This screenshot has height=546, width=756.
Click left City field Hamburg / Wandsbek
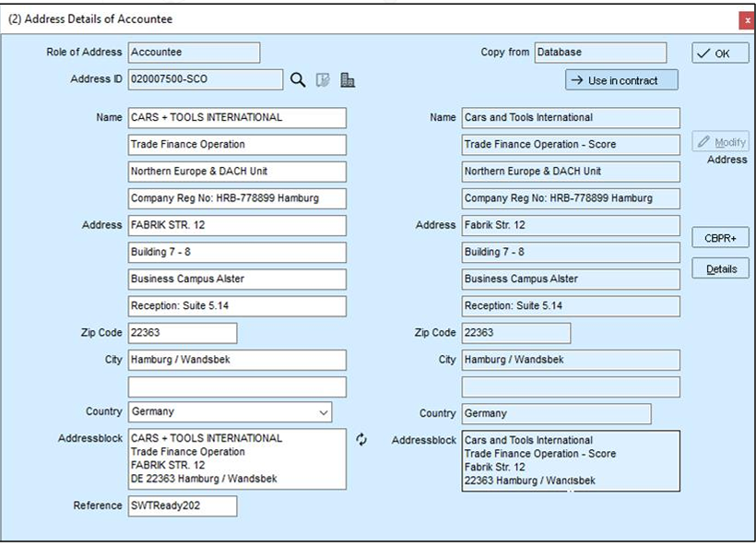pos(237,360)
